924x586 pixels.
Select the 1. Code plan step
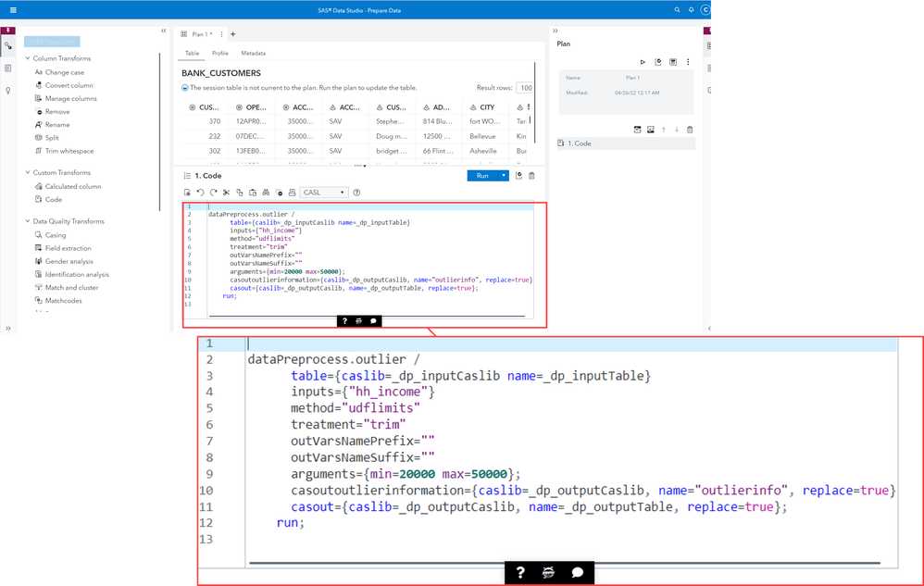point(626,143)
